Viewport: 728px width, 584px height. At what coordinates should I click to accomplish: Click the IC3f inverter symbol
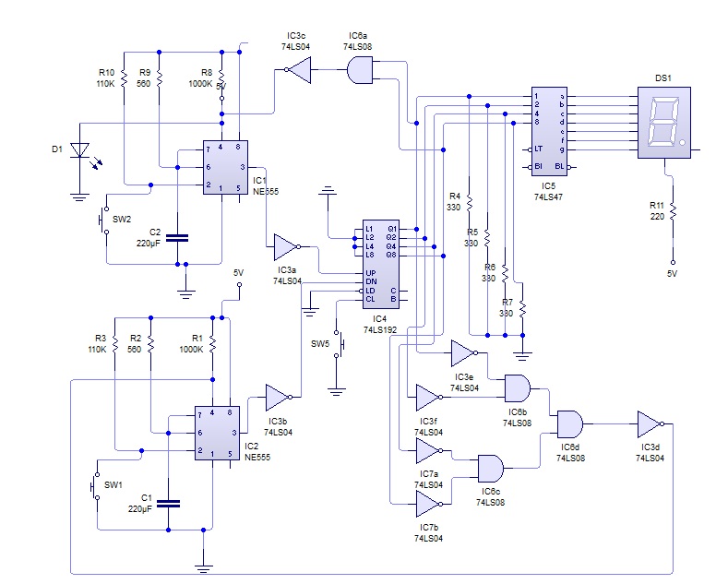tap(429, 398)
